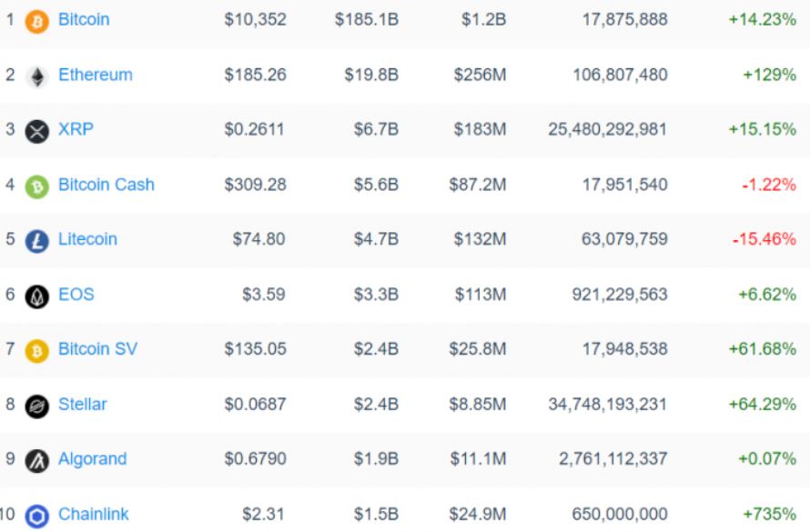810x532 pixels.
Task: Open the EOS link
Action: pyautogui.click(x=76, y=295)
